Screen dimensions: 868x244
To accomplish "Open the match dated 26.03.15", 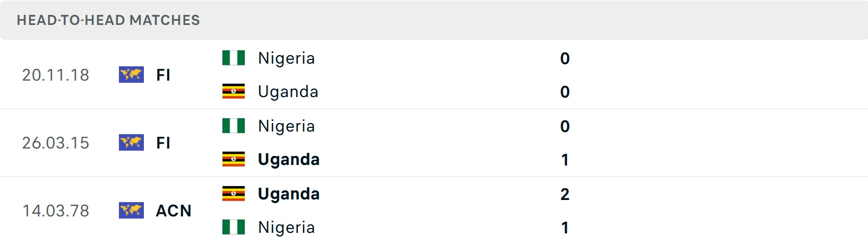I will point(56,143).
